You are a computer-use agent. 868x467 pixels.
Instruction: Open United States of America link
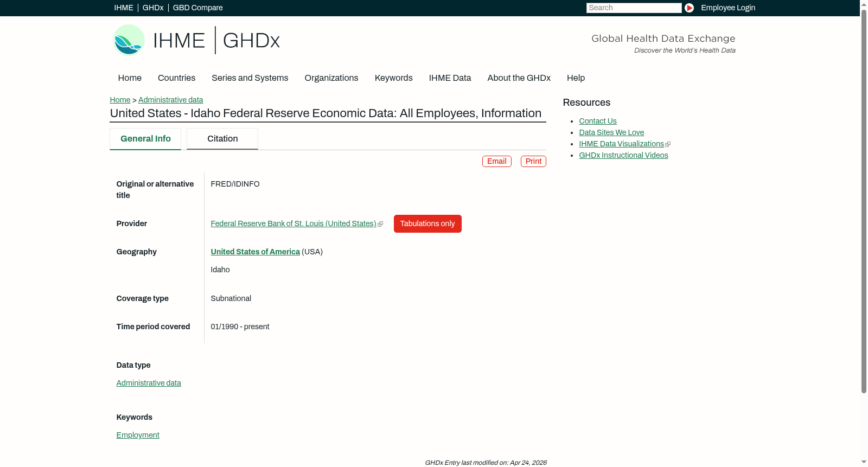tap(256, 252)
